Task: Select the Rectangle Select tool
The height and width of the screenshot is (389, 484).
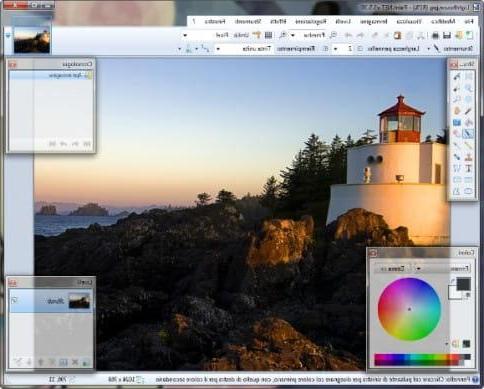Action: click(468, 76)
